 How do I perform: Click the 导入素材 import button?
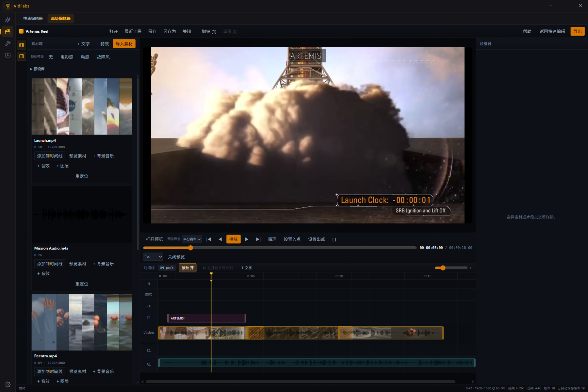pyautogui.click(x=124, y=44)
